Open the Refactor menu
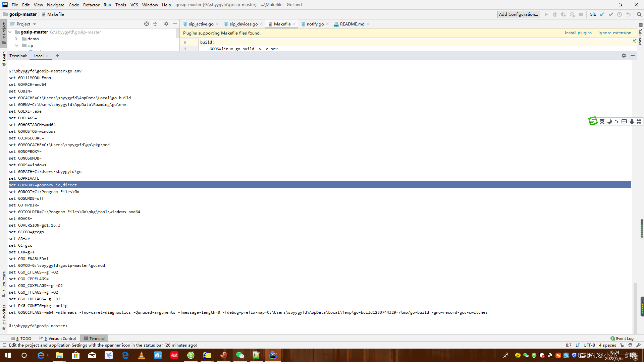This screenshot has width=644, height=362. click(91, 5)
